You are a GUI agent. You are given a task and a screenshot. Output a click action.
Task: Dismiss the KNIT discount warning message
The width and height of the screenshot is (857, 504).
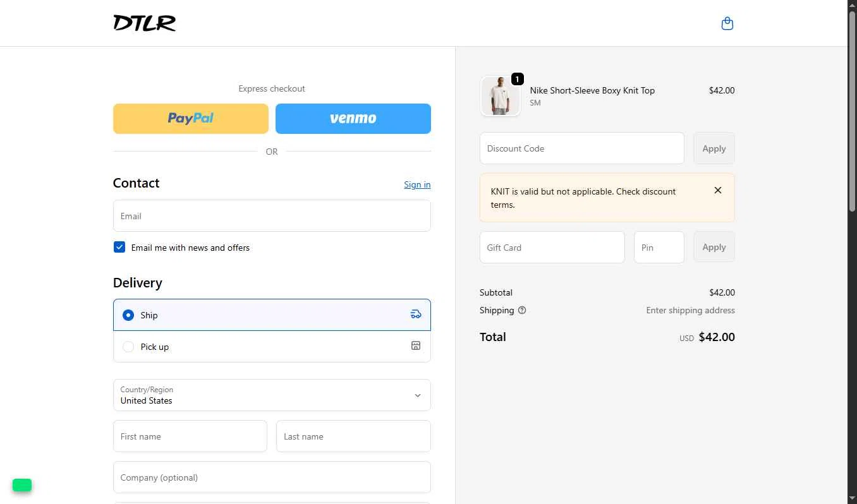click(x=718, y=190)
